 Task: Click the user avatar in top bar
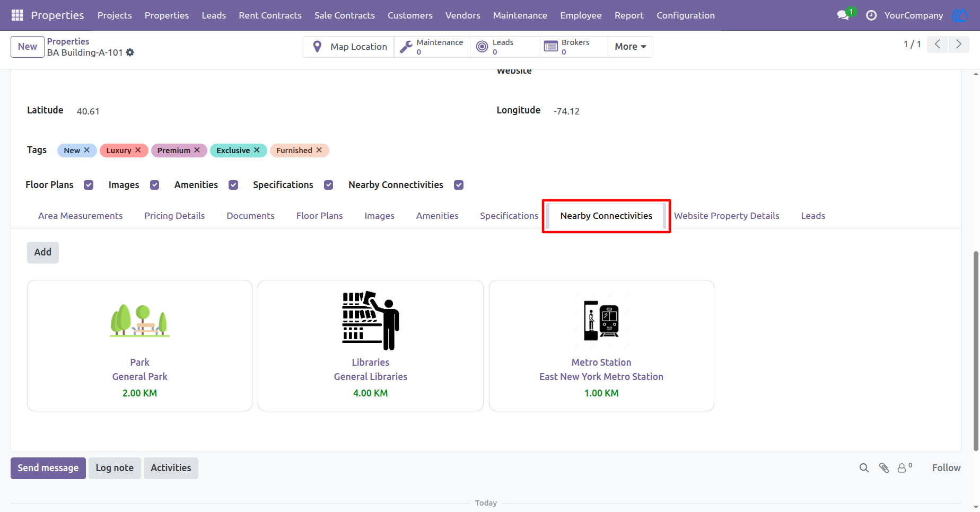(x=959, y=15)
